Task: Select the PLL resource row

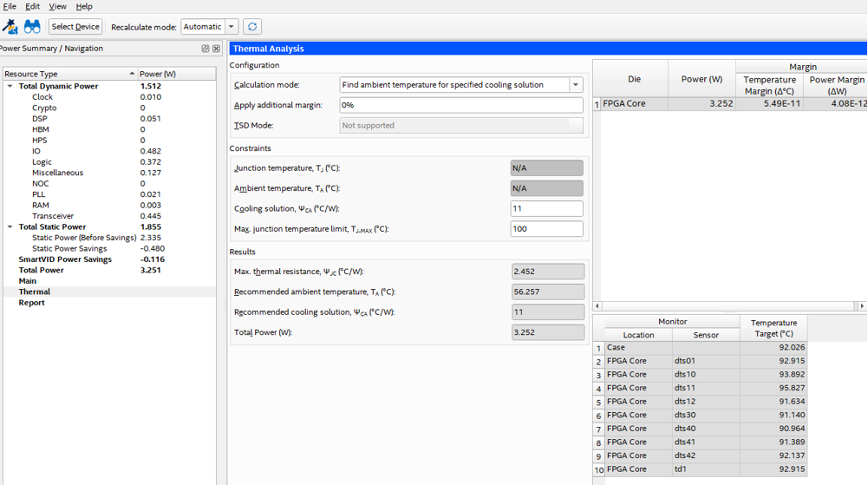Action: pyautogui.click(x=109, y=194)
